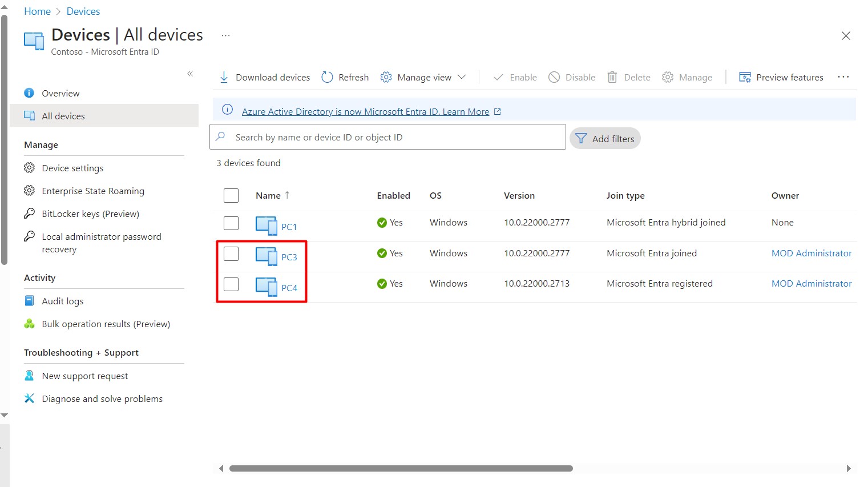This screenshot has height=487, width=868.
Task: Click the search by name input field
Action: coord(387,137)
